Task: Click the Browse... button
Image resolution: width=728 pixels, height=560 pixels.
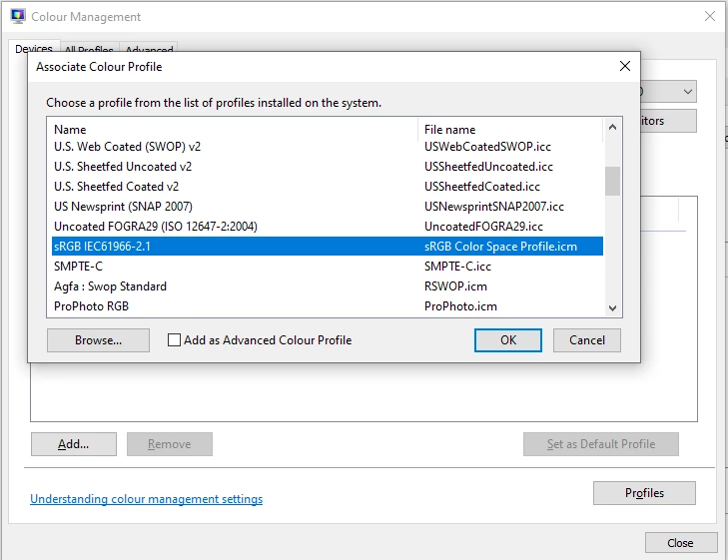Action: (98, 340)
